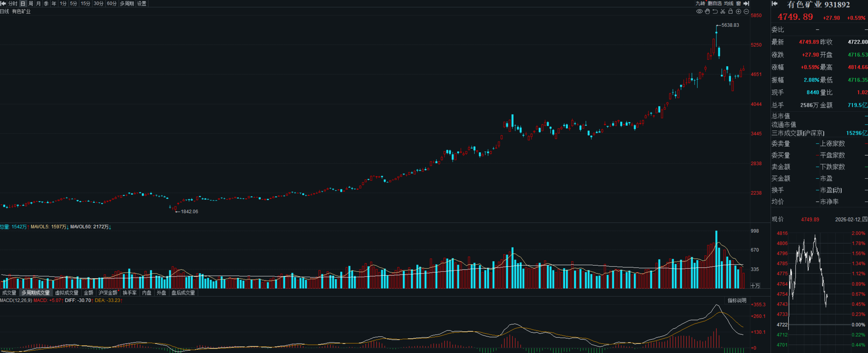Open 设置 chart settings
The height and width of the screenshot is (353, 868).
coord(142,3)
